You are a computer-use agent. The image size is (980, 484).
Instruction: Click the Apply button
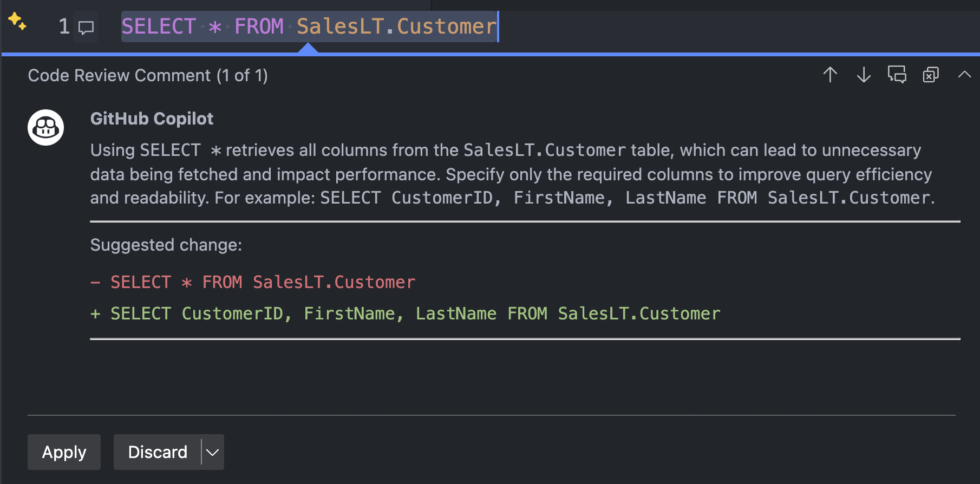[x=63, y=452]
